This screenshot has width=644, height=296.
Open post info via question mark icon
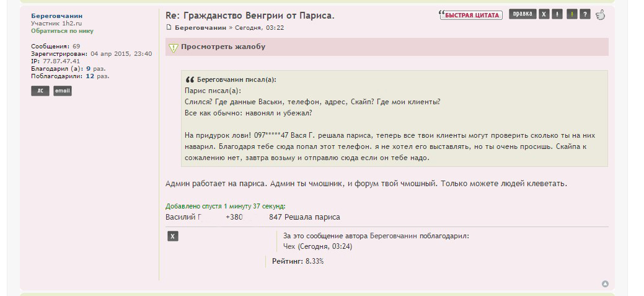click(585, 15)
